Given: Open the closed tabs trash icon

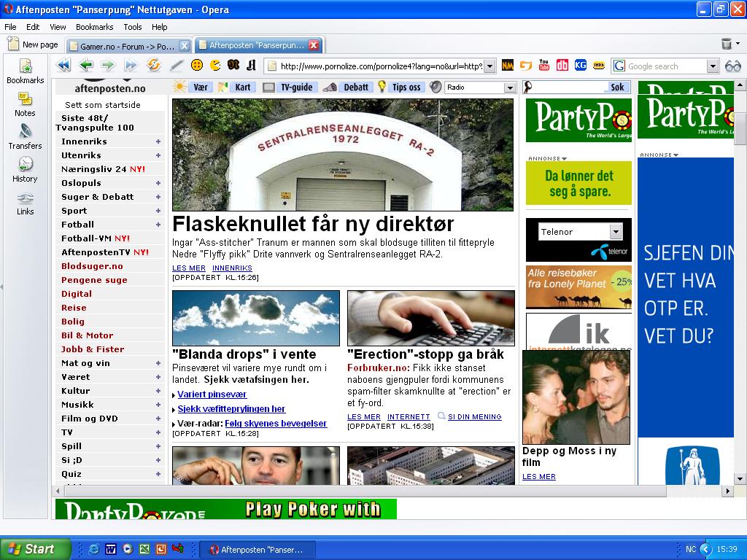Looking at the screenshot, I should tap(727, 44).
